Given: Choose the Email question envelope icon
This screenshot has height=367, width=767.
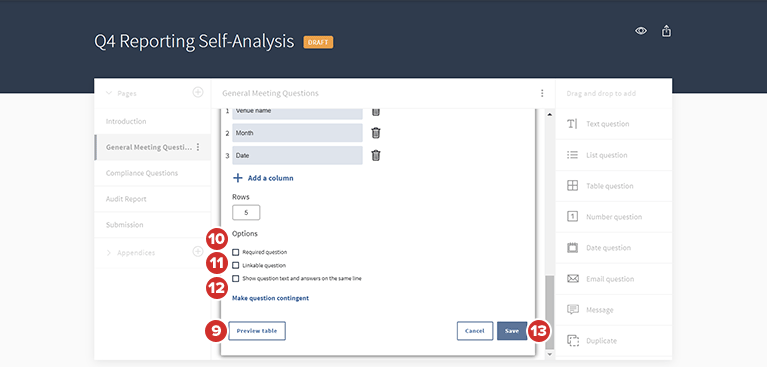Looking at the screenshot, I should [572, 279].
